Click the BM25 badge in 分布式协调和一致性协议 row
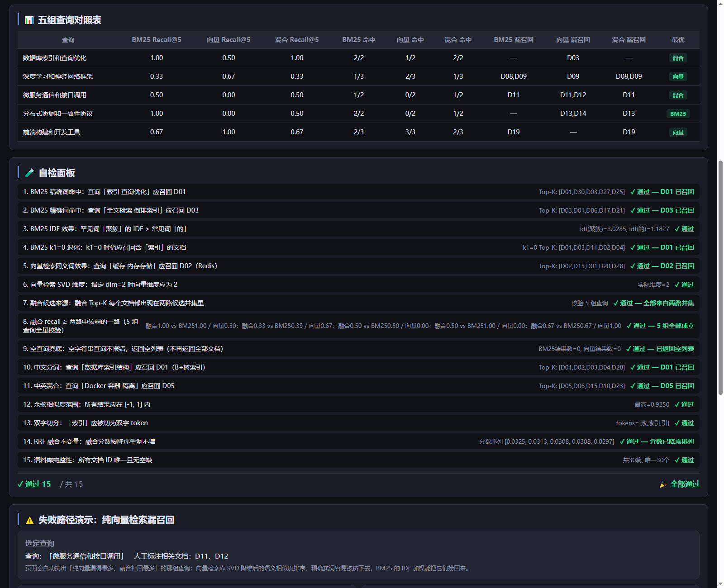724x588 pixels. point(678,114)
